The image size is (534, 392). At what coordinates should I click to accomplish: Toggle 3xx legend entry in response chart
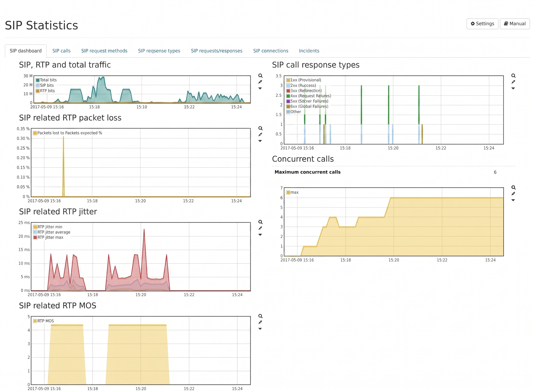coord(304,91)
